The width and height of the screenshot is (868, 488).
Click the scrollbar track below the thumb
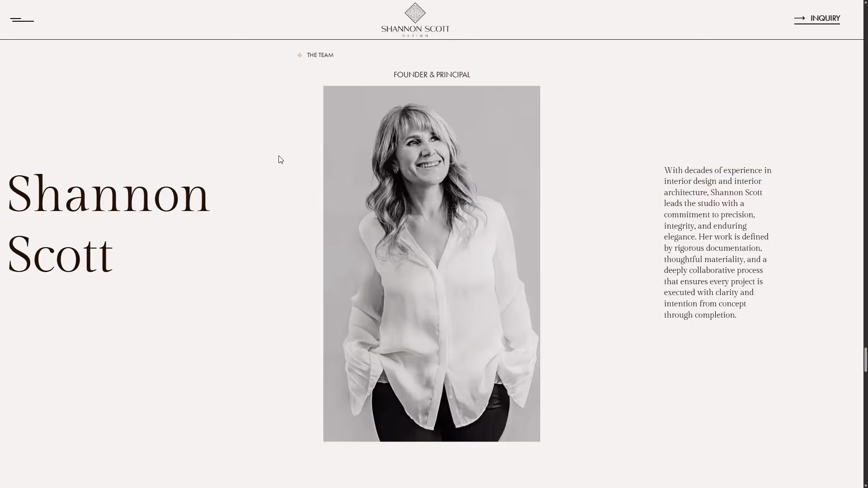tap(865, 427)
